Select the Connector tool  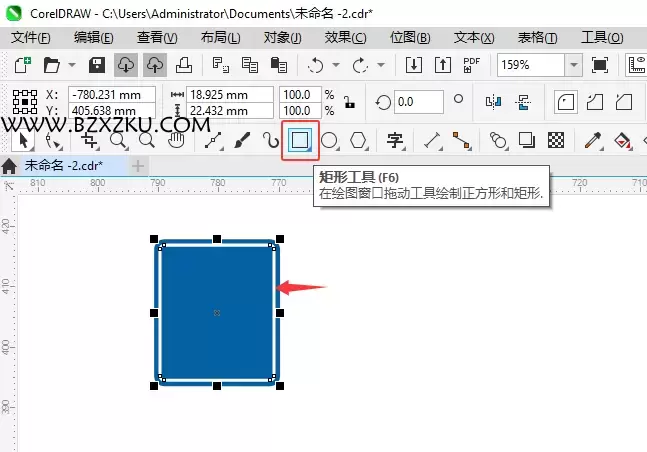point(461,141)
